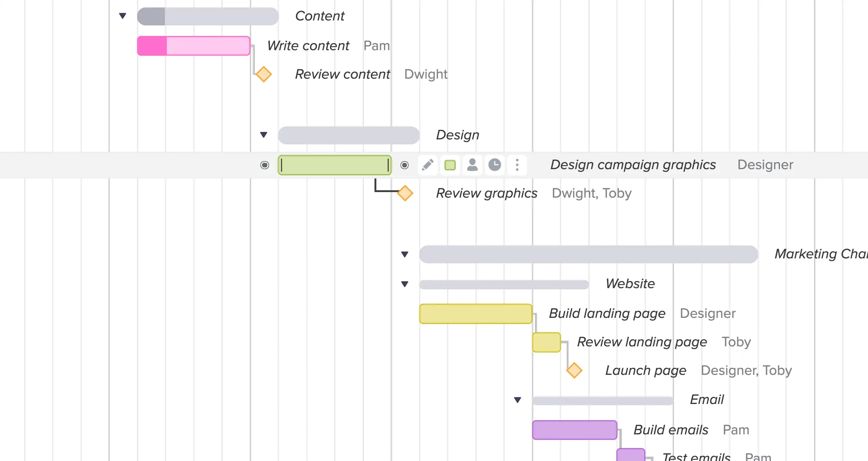The image size is (868, 461).
Task: Select the Review graphics milestone diamond
Action: (x=405, y=193)
